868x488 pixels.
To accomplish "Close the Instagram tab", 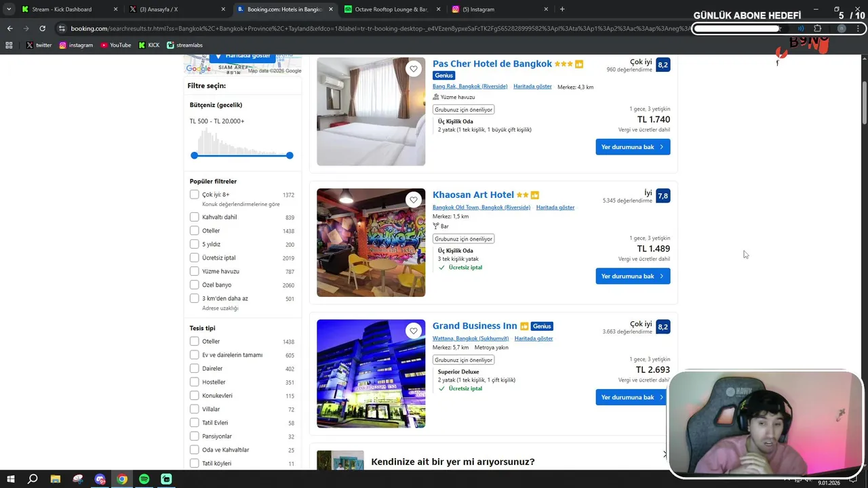I will tap(547, 9).
